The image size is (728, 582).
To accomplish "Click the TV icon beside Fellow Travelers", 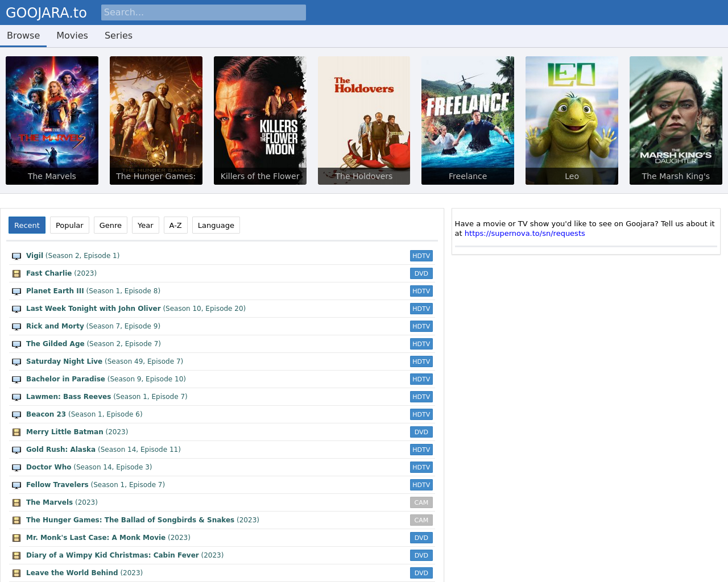I will coord(16,485).
